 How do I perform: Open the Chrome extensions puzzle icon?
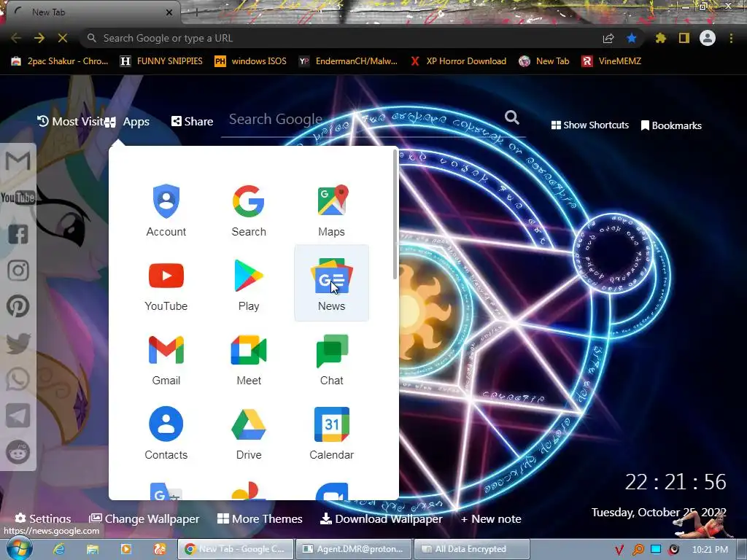660,38
